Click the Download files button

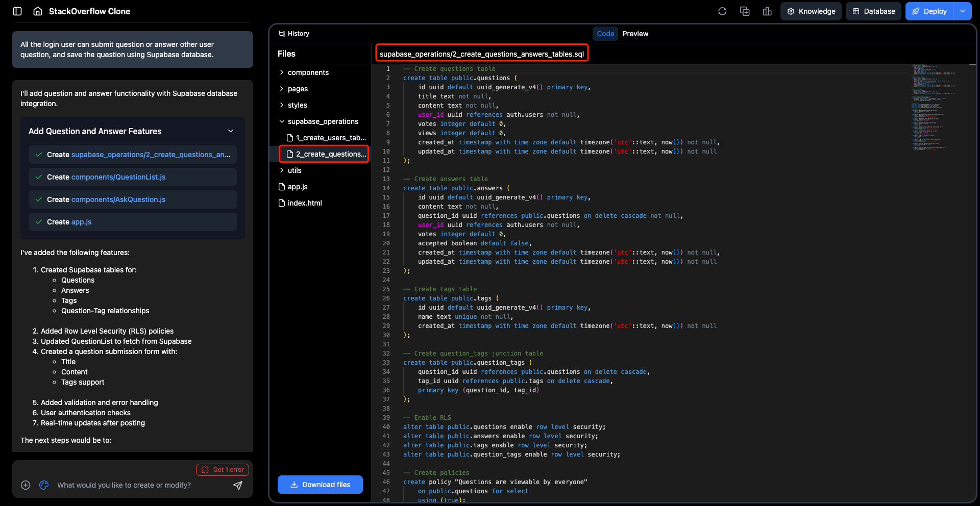[x=320, y=485]
